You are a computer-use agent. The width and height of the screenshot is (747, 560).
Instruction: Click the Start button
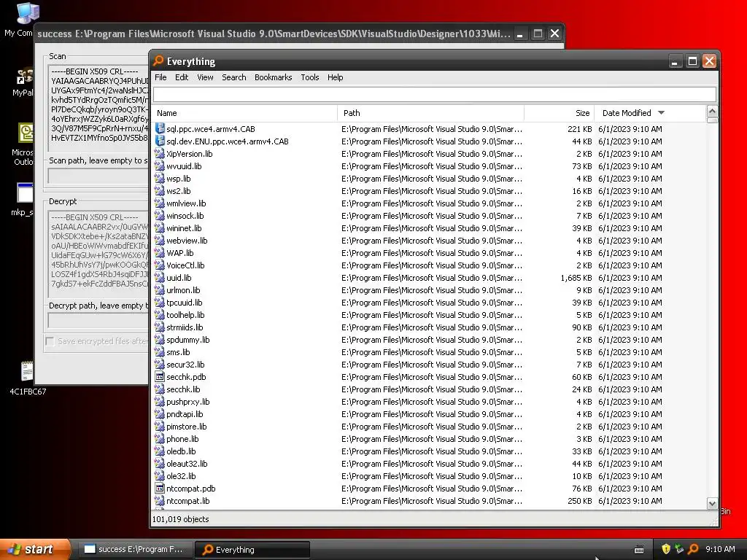[35, 549]
